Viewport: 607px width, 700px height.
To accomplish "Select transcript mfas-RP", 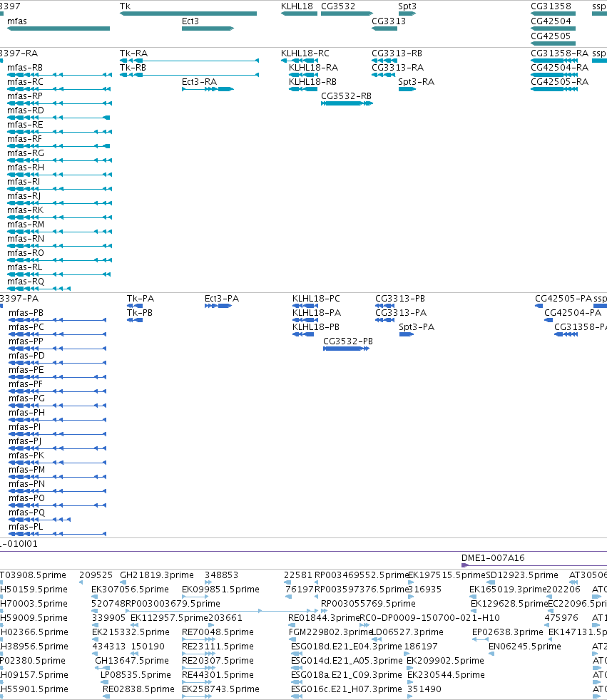I will (x=59, y=103).
